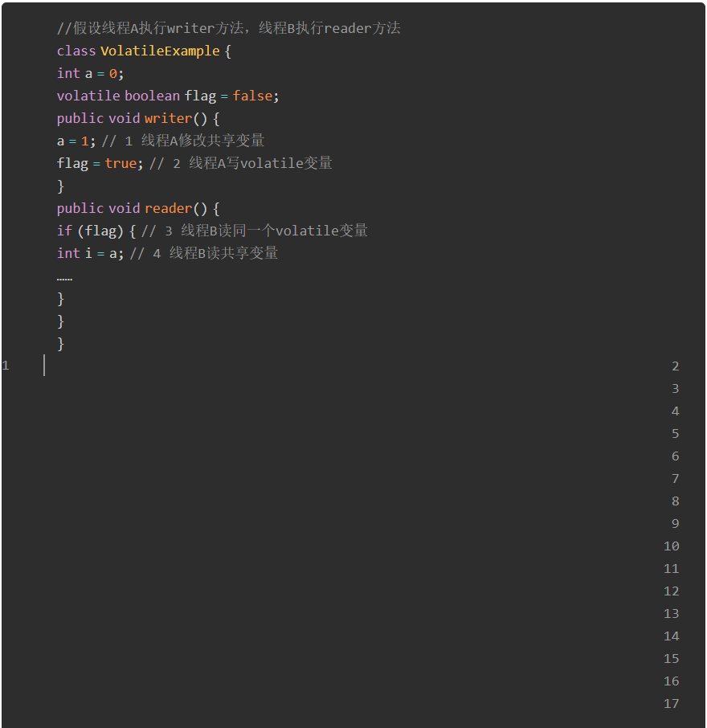The height and width of the screenshot is (728, 707).
Task: Click the 'volatile boolean flag = false;' line
Action: coord(168,96)
